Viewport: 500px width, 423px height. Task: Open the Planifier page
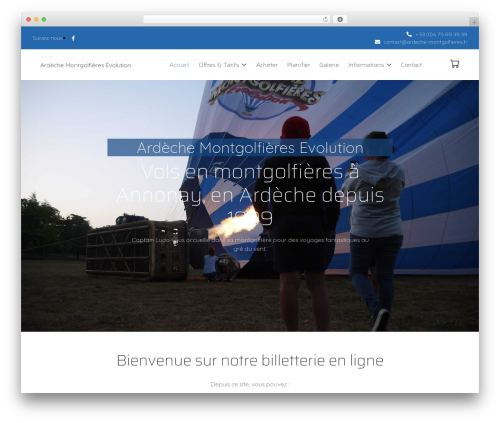[298, 65]
